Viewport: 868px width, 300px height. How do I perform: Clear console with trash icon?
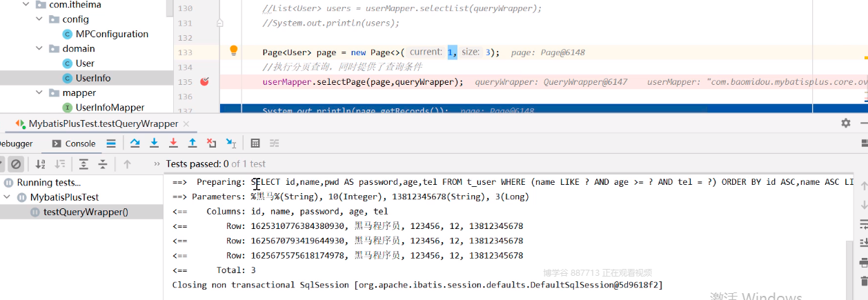tap(863, 281)
